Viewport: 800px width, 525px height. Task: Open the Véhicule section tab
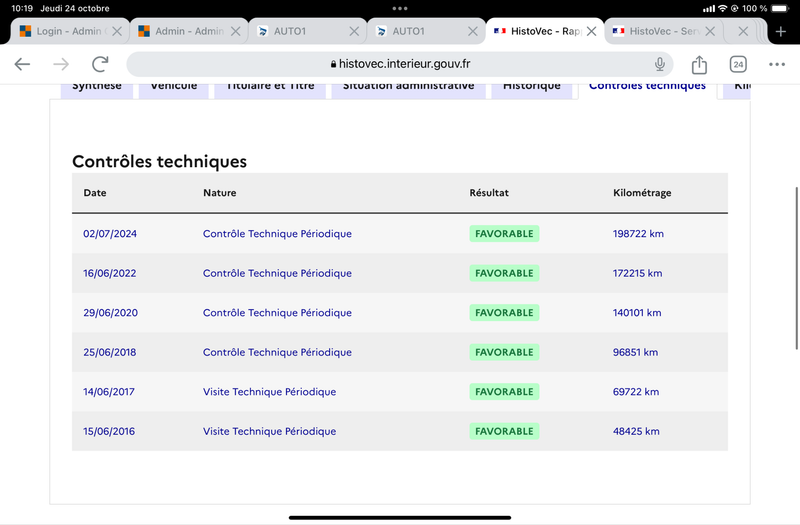coord(173,90)
